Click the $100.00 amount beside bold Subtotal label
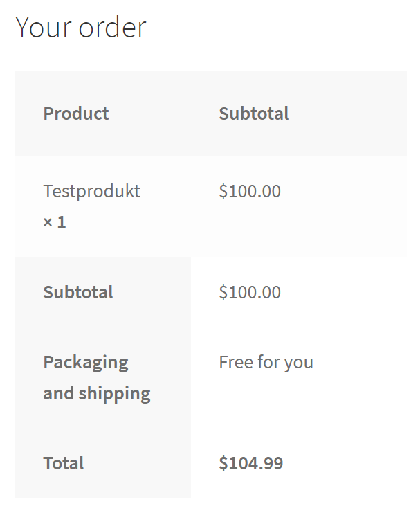The image size is (420, 522). pos(250,292)
